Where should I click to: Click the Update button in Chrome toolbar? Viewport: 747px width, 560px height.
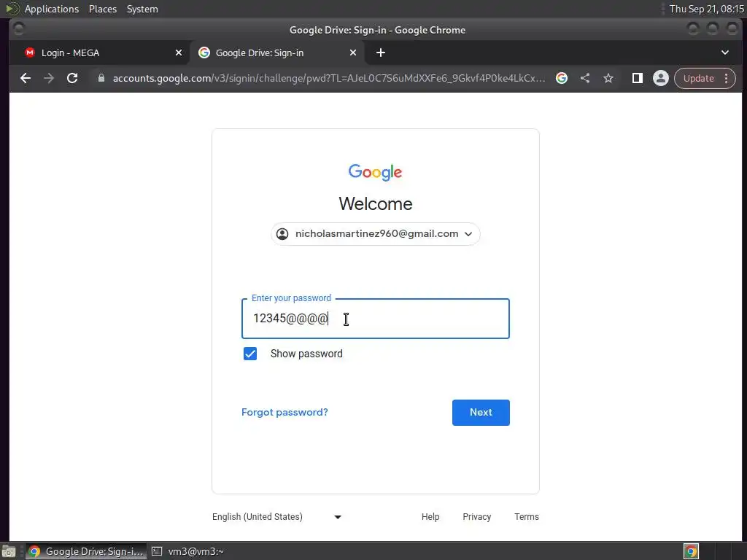[698, 78]
